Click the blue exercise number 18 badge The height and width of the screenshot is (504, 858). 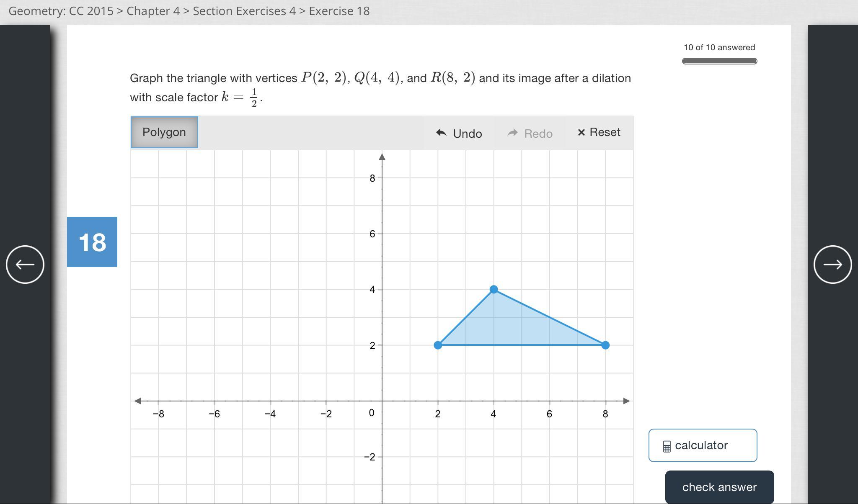click(92, 242)
